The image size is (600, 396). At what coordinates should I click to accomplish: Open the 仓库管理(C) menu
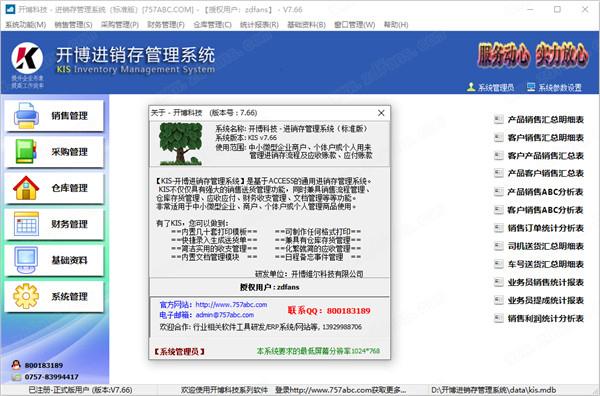(x=212, y=24)
